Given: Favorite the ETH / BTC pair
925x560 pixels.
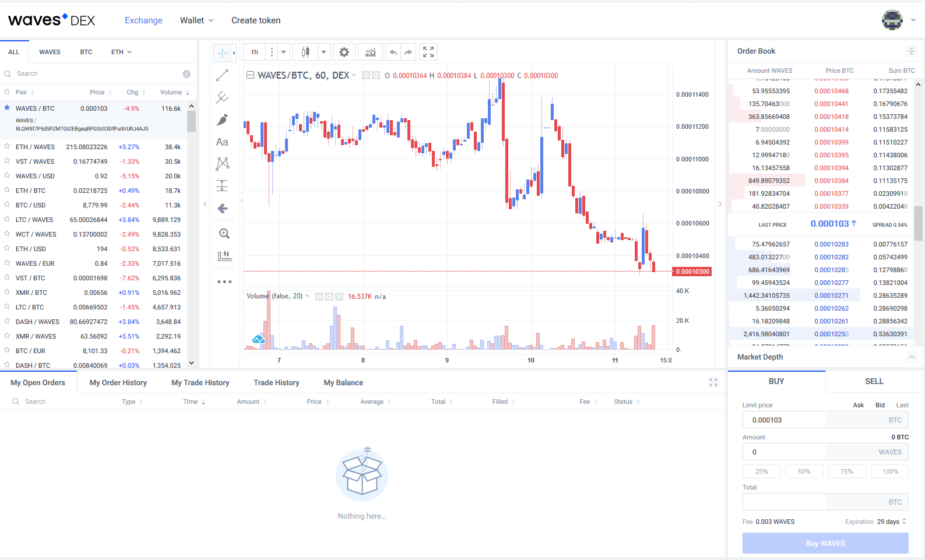Looking at the screenshot, I should [x=7, y=190].
